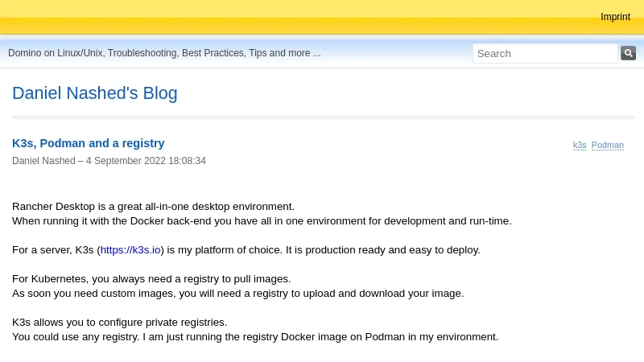644x362 pixels.
Task: Open the Imprint link
Action: click(615, 17)
